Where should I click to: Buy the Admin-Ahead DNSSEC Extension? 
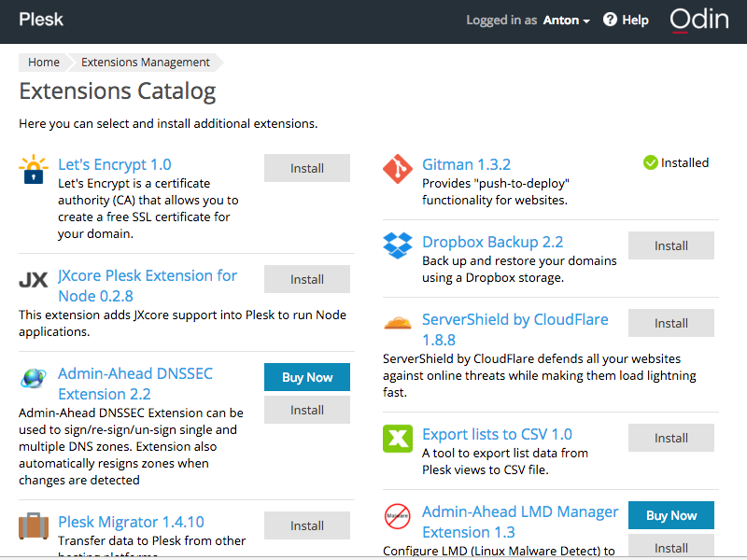tap(307, 377)
